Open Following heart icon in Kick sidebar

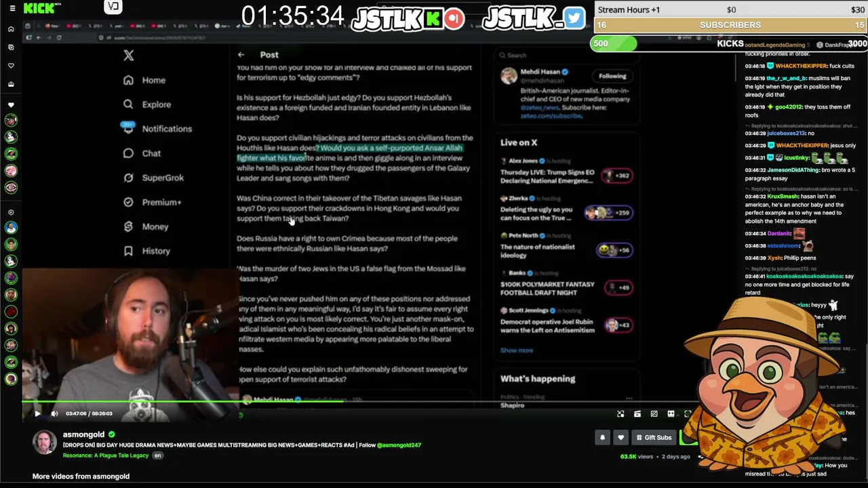point(11,66)
